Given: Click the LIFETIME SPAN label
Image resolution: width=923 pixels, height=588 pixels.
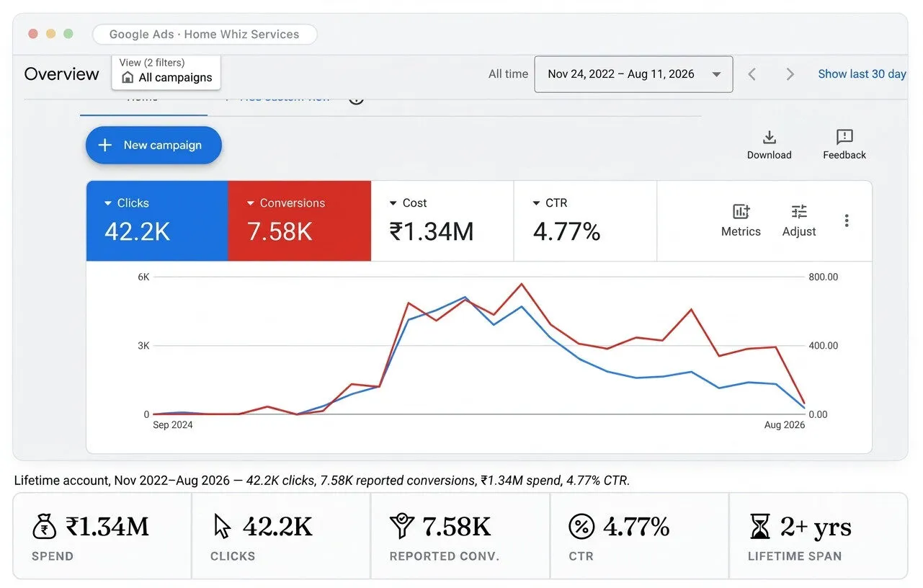Looking at the screenshot, I should (x=795, y=556).
